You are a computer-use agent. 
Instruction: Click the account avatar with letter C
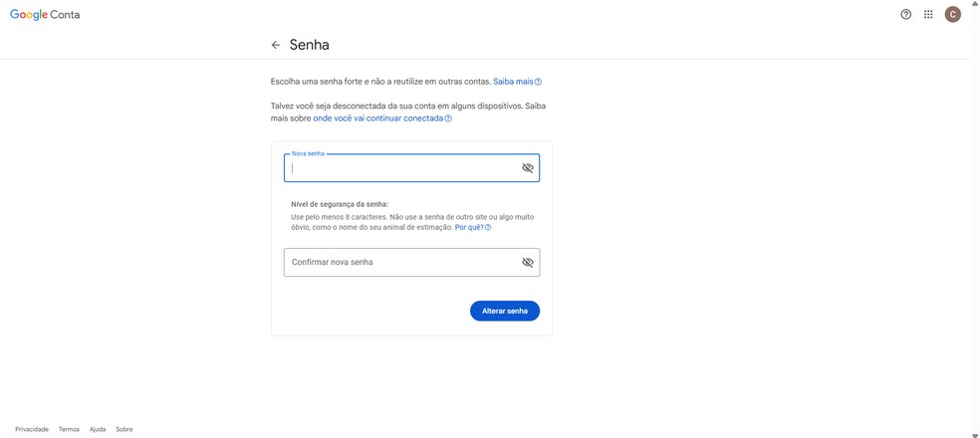[x=952, y=15]
